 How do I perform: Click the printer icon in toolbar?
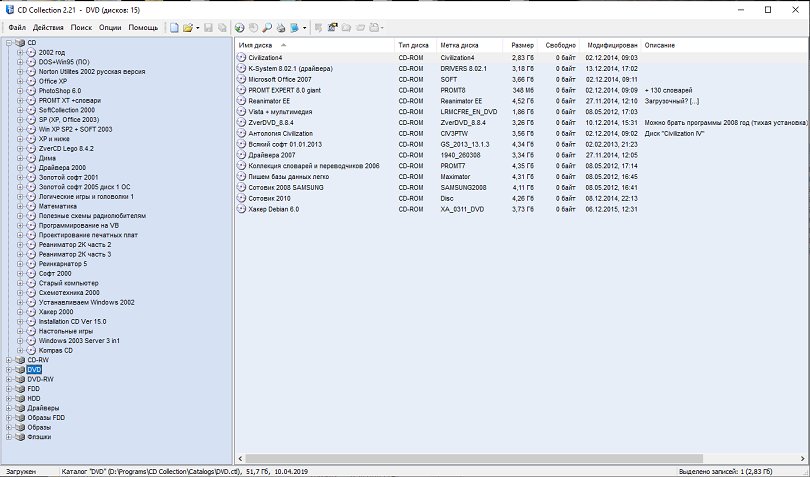click(280, 27)
